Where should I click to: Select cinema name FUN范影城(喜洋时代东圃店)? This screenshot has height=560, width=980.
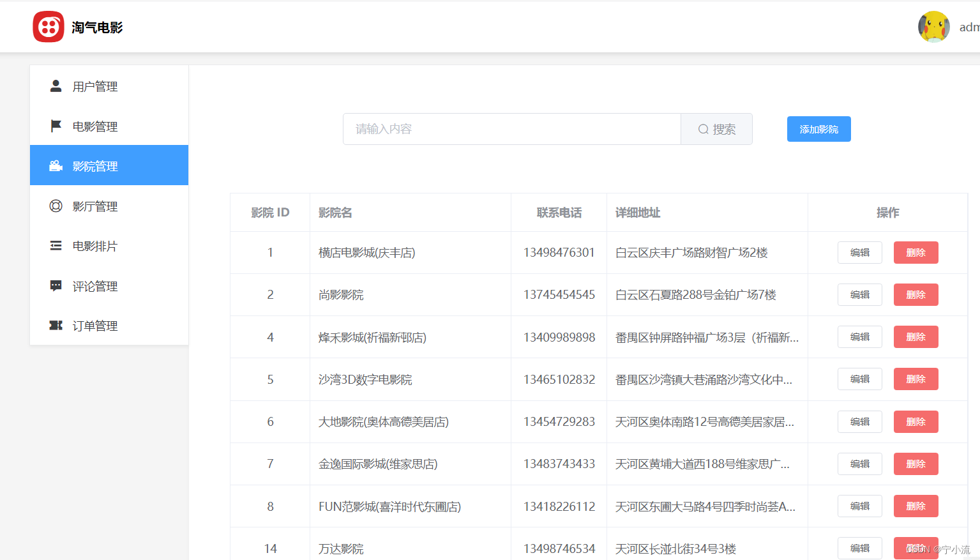(x=390, y=506)
